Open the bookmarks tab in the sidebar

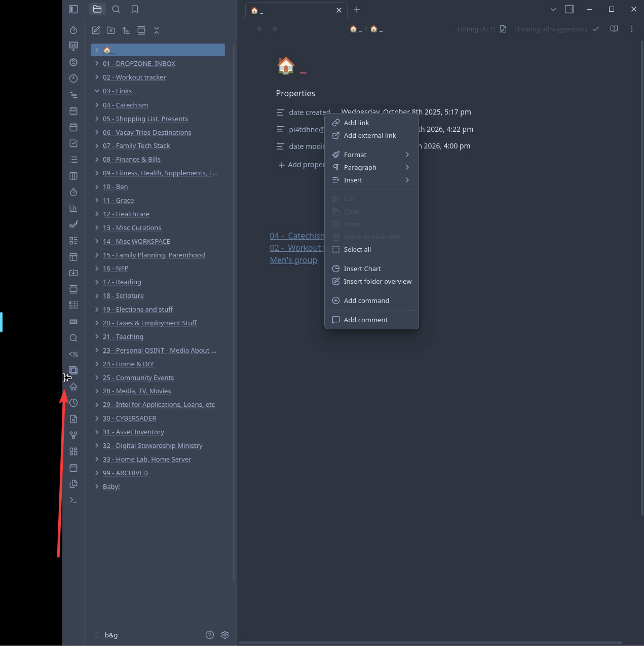135,9
